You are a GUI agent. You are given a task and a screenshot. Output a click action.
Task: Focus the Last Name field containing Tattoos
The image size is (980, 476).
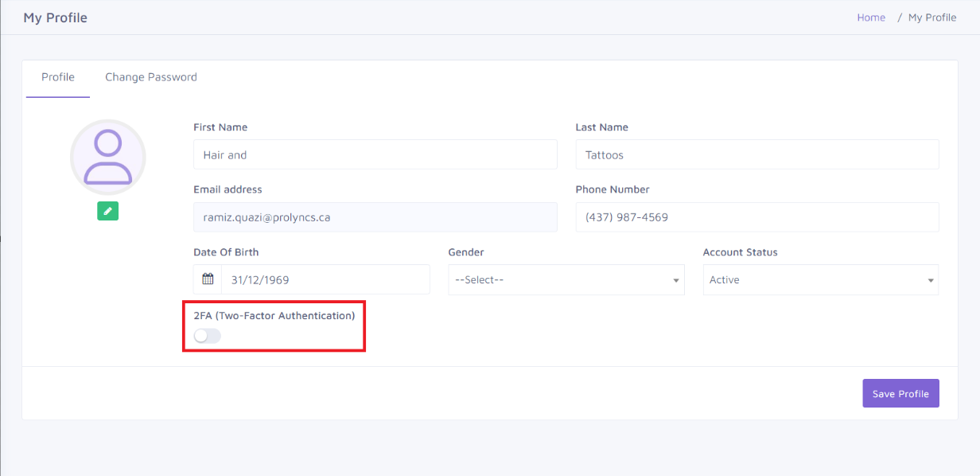pyautogui.click(x=757, y=154)
